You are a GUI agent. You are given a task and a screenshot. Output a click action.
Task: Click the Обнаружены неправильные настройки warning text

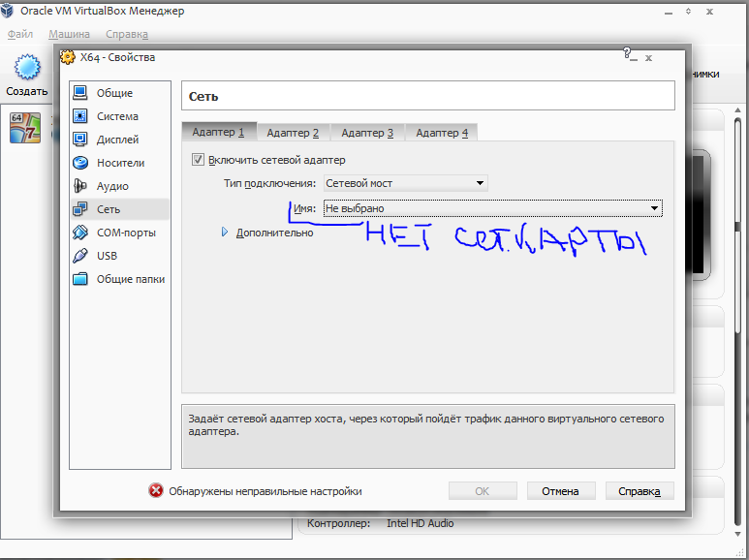(265, 491)
